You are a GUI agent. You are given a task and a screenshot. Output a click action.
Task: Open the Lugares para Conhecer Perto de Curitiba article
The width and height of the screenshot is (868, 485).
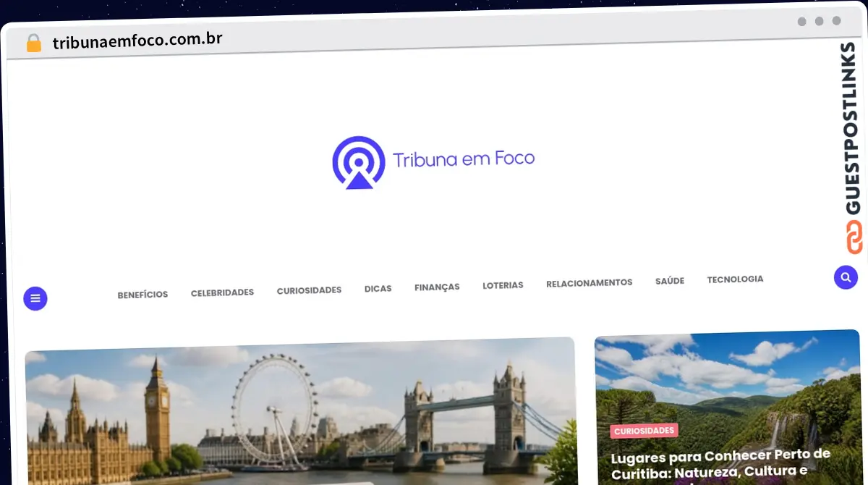click(720, 465)
